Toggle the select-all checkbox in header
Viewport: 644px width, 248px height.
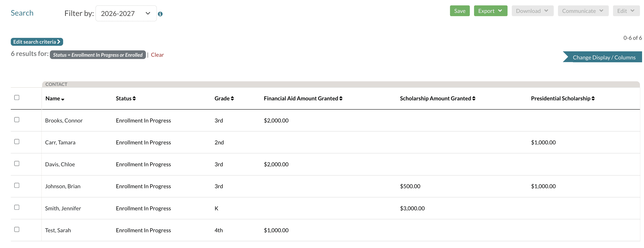[x=17, y=97]
